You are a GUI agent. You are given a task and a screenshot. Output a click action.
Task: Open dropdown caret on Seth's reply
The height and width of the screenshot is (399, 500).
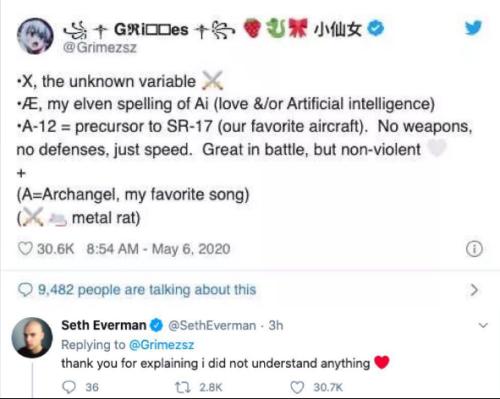483,325
